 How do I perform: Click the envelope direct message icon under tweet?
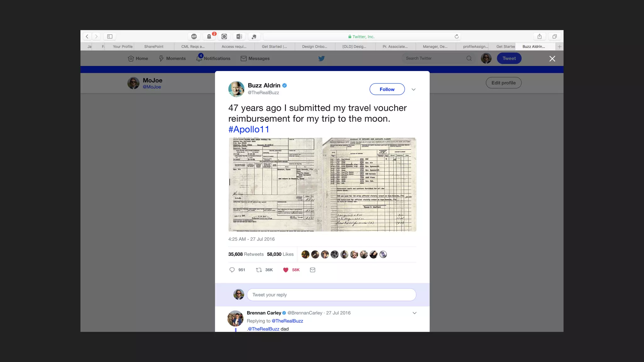(x=313, y=270)
